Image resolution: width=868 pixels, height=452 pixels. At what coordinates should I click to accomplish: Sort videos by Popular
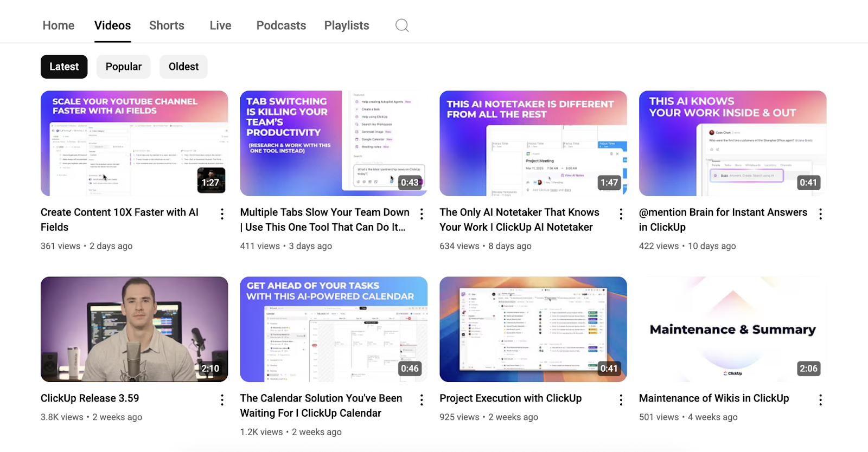point(124,67)
